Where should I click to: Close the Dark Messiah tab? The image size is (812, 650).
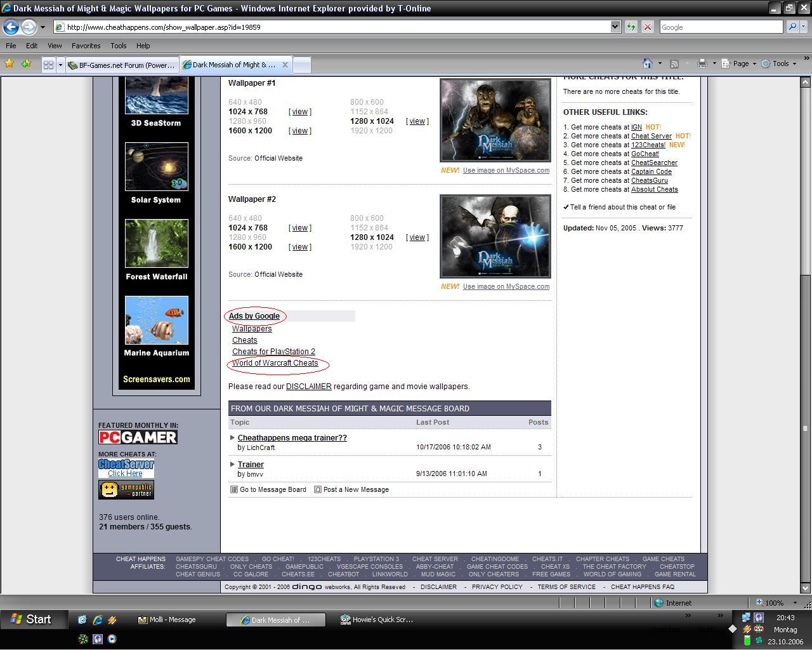coord(285,65)
